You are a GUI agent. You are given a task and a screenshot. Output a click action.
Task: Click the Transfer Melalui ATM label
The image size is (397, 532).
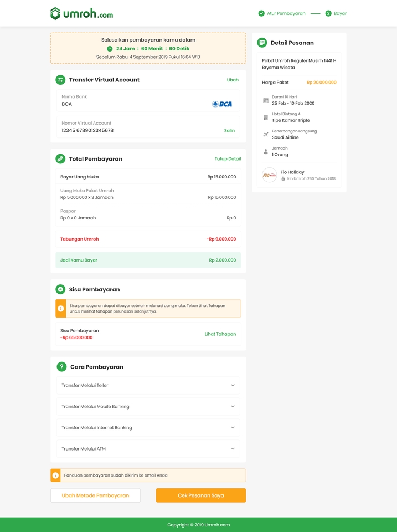pos(84,448)
